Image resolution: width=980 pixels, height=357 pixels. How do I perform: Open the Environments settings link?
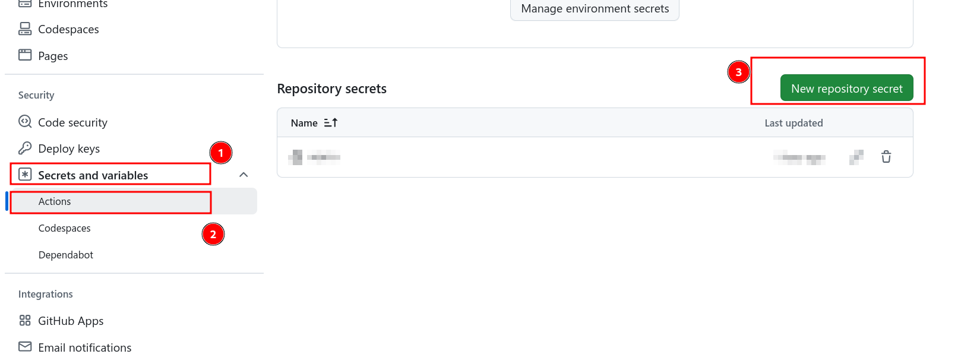pyautogui.click(x=72, y=4)
